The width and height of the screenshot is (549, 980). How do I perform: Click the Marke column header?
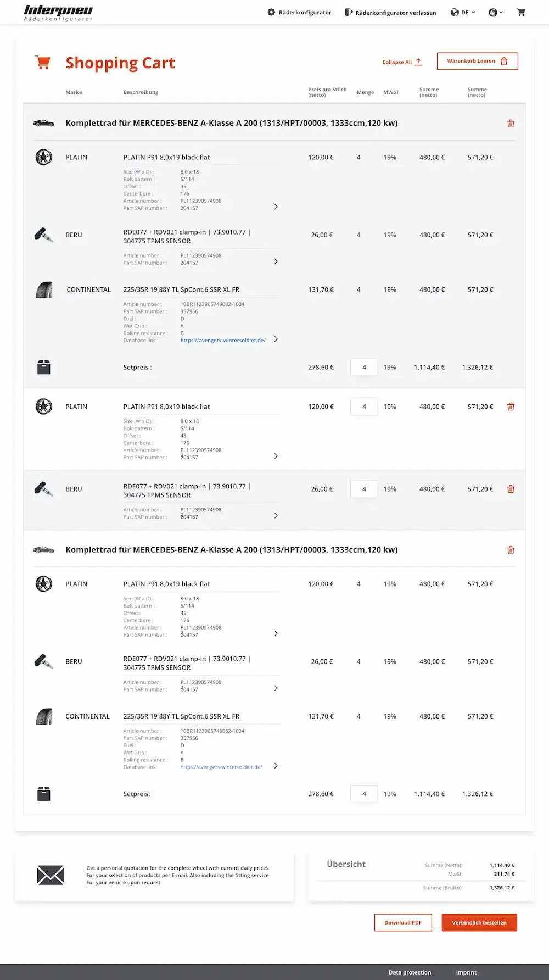point(74,92)
